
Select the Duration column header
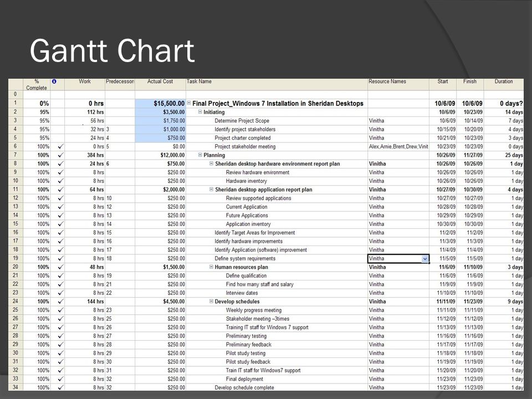tap(504, 84)
